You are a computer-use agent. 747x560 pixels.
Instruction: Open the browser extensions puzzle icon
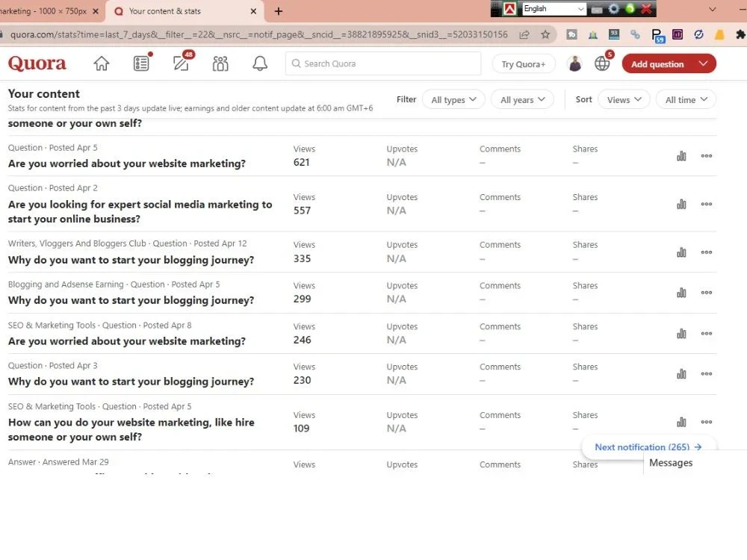740,34
